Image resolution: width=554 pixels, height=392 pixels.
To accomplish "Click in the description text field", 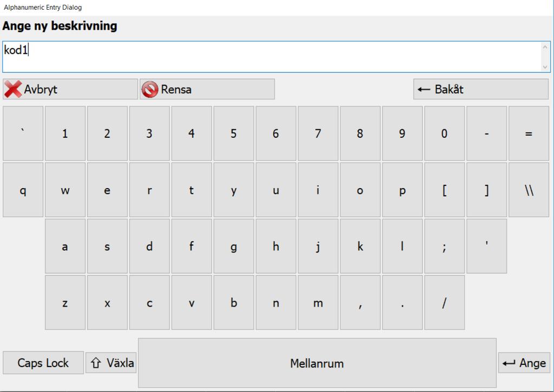I will click(271, 57).
